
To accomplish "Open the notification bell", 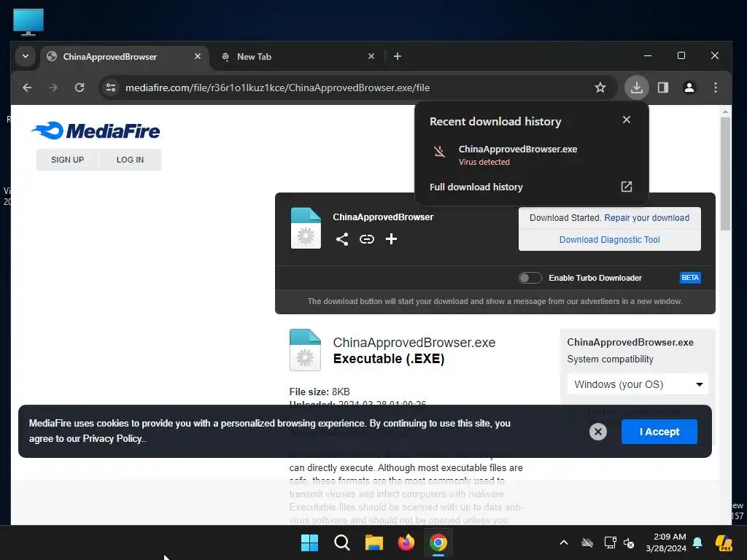I will pyautogui.click(x=697, y=542).
